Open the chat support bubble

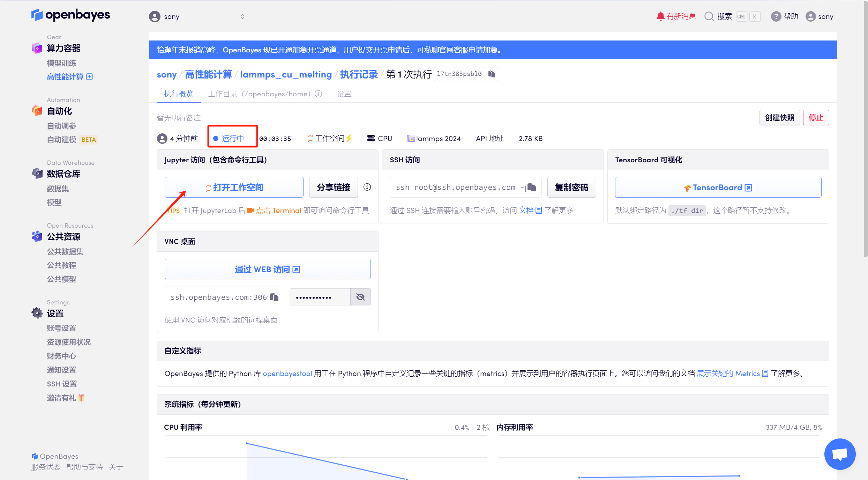[x=840, y=454]
